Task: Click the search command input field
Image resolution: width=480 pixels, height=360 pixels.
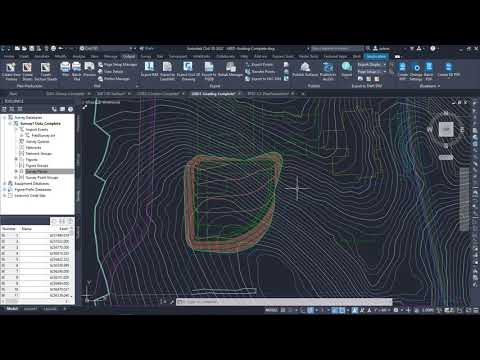Action: (337, 48)
